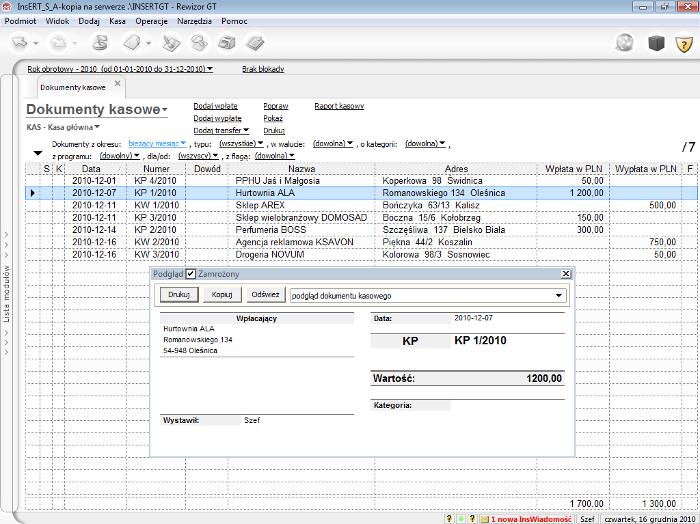Viewport: 700px width, 524px height.
Task: Click the Pokaż link
Action: pyautogui.click(x=273, y=118)
